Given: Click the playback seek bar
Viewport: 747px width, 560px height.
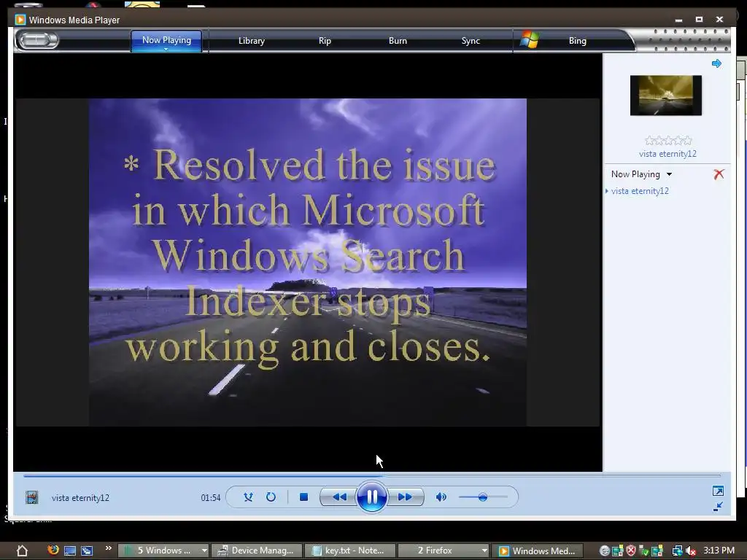Looking at the screenshot, I should click(371, 475).
